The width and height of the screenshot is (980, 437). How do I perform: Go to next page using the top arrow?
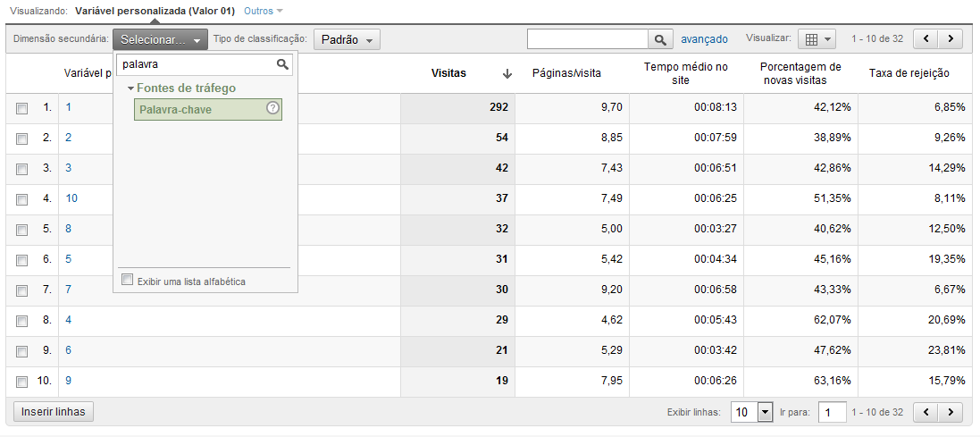coord(951,38)
